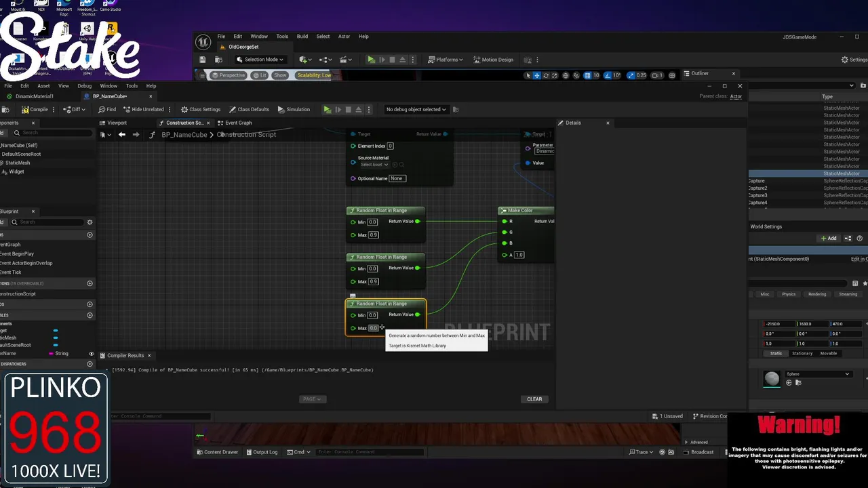Open Find in blueprint
The height and width of the screenshot is (488, 868).
[x=107, y=109]
